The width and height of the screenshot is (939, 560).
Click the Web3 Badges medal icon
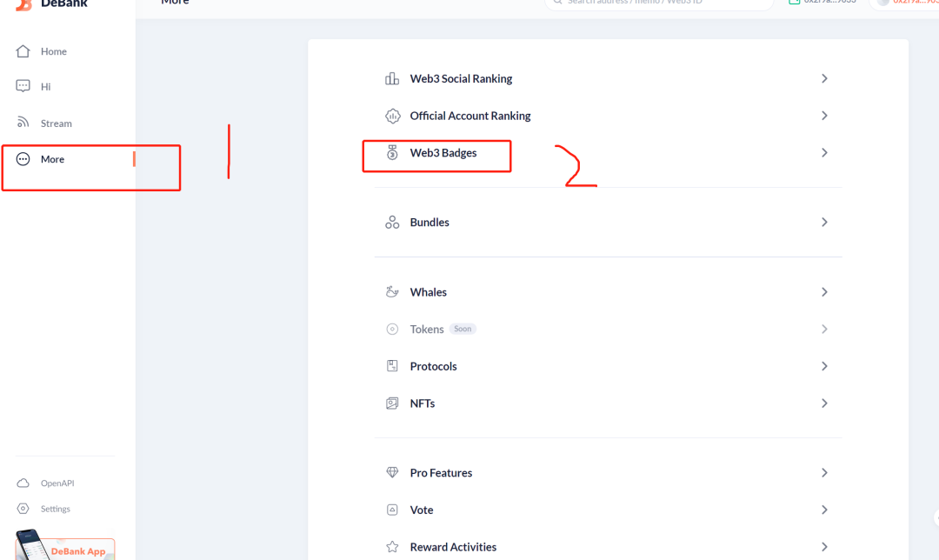392,153
